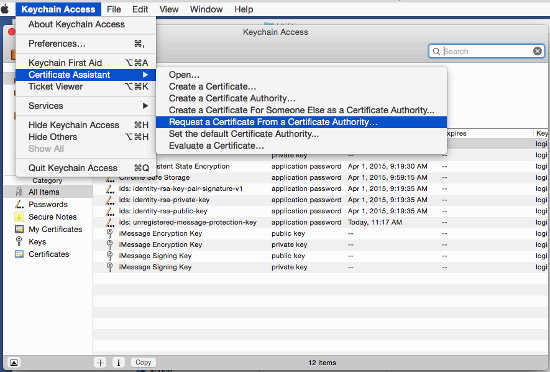The image size is (550, 372).
Task: Select iMessage Signing Key private key row
Action: [x=321, y=267]
